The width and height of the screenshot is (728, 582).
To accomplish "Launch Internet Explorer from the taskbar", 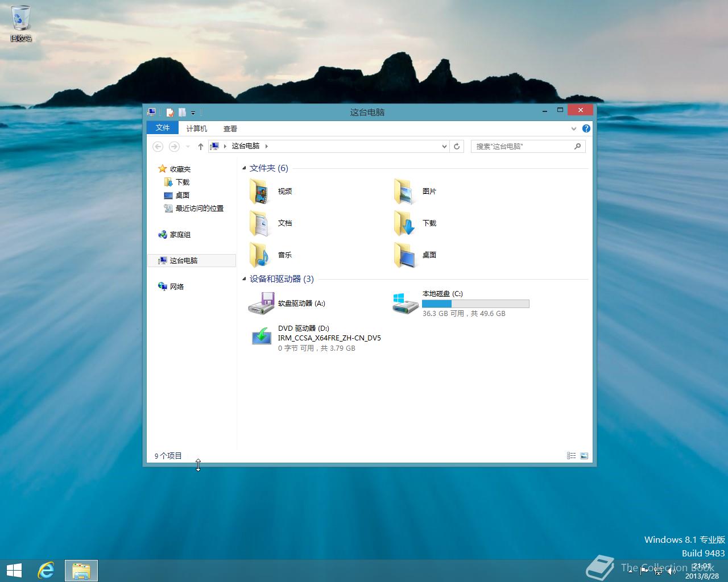I will coord(45,571).
